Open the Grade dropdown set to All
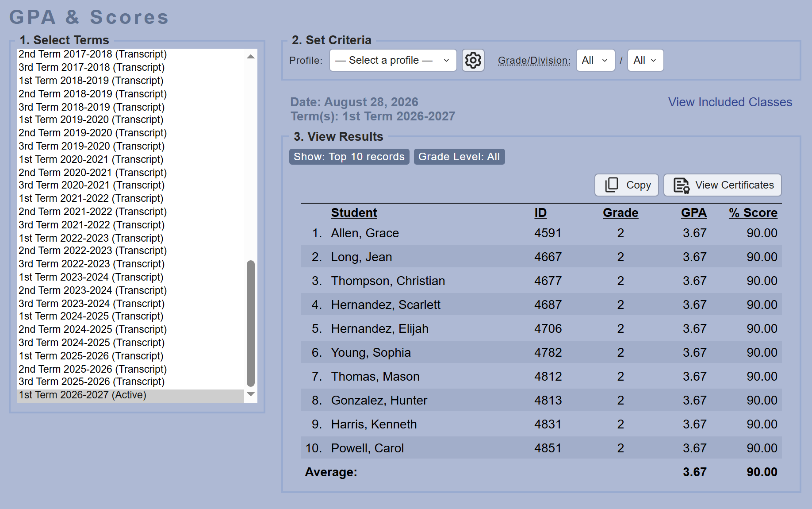 coord(596,60)
